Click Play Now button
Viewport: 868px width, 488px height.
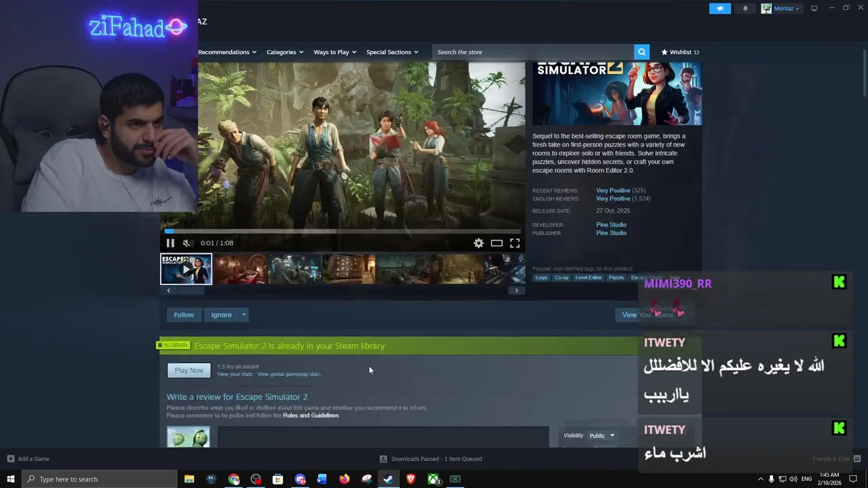click(x=189, y=370)
